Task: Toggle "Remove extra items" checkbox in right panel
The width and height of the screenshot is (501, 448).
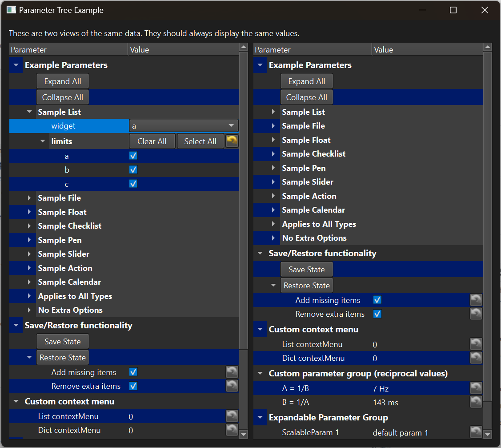Action: (x=377, y=314)
